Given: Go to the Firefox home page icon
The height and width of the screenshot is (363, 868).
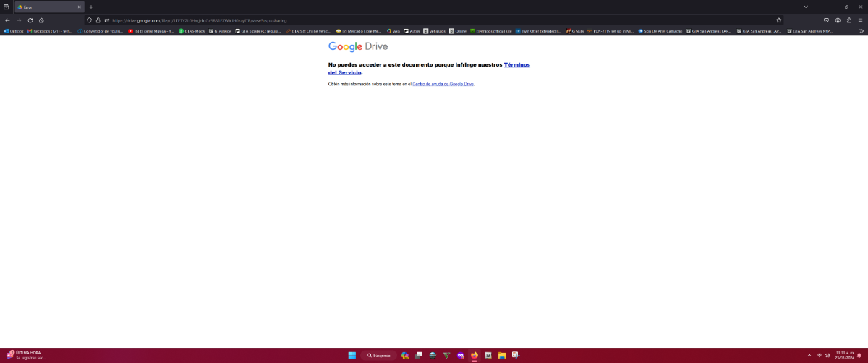Looking at the screenshot, I should pyautogui.click(x=41, y=20).
